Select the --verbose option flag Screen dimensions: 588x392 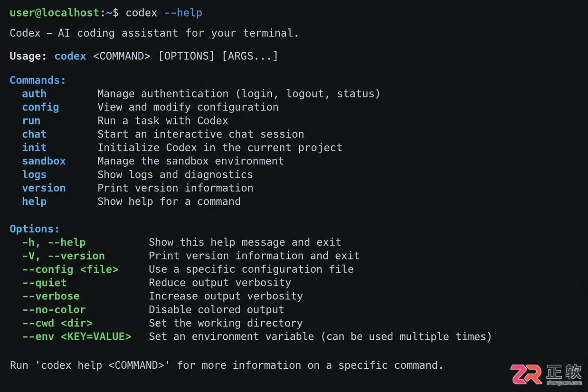(51, 296)
